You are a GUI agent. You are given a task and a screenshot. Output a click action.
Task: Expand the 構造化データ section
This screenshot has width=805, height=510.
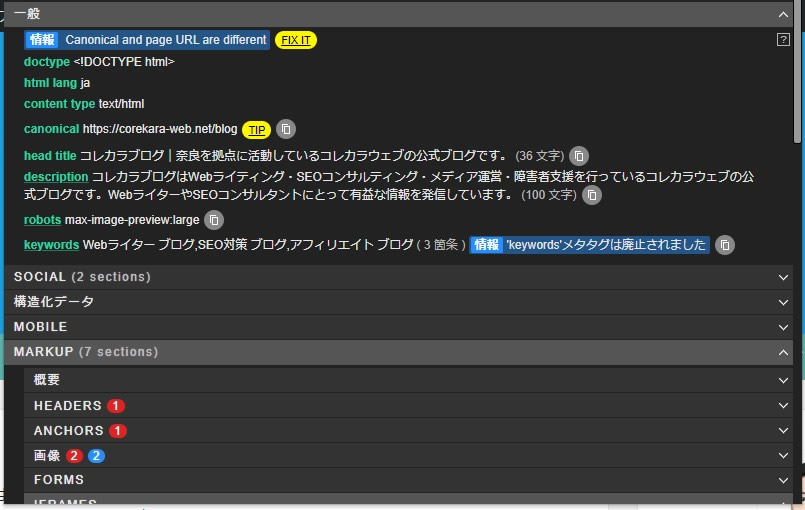[x=783, y=302]
